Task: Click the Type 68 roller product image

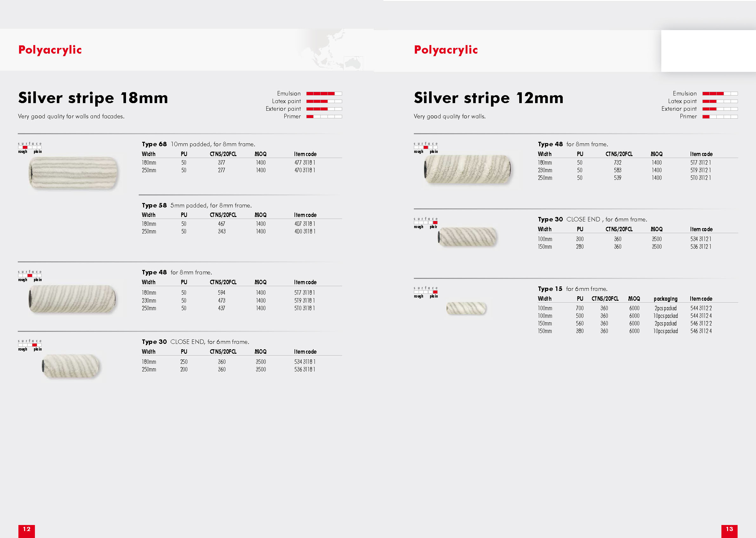Action: pyautogui.click(x=73, y=173)
